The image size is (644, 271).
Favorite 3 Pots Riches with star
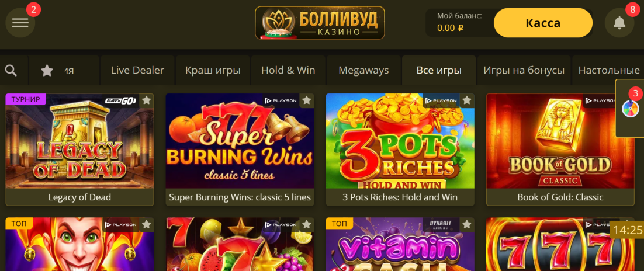click(x=467, y=100)
